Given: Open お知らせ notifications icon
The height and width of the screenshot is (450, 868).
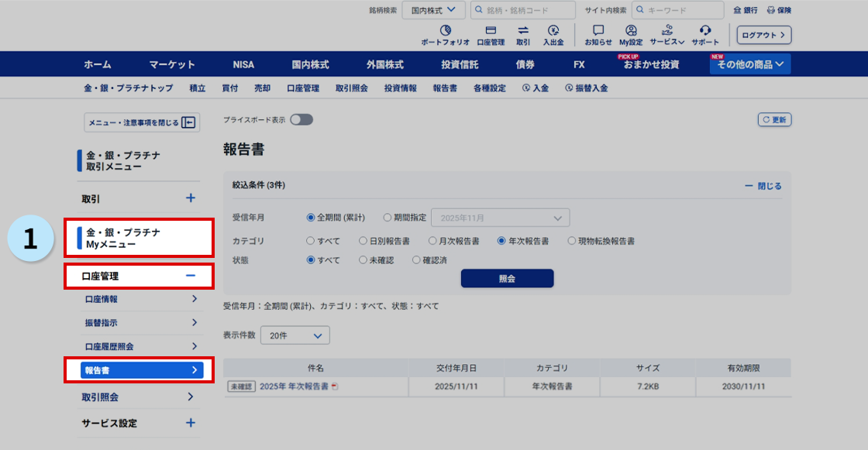Looking at the screenshot, I should tap(598, 31).
